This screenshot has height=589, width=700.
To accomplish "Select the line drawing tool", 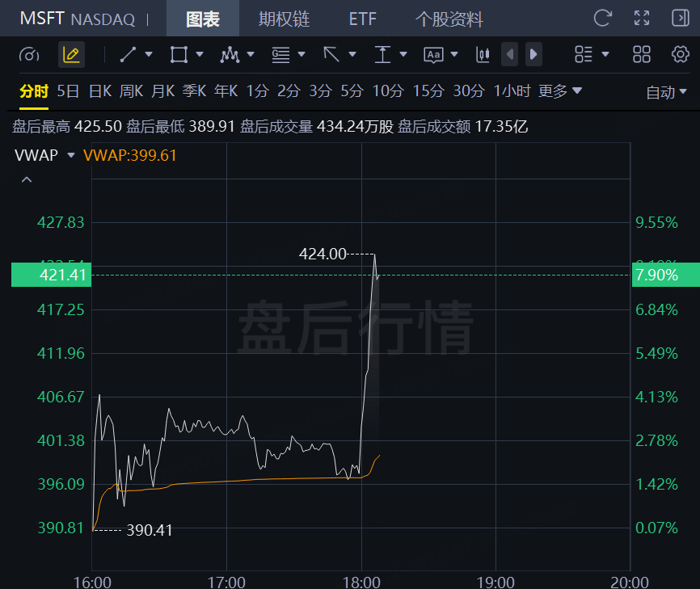I will 128,54.
